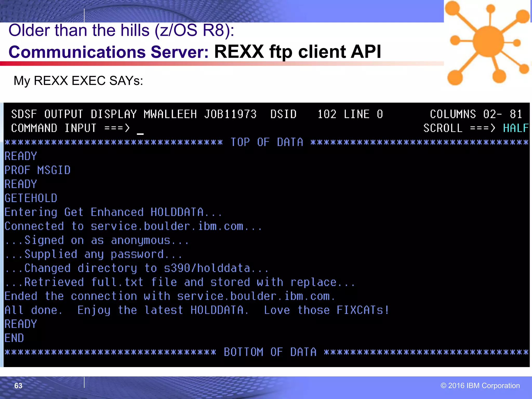Click the 'DSID 102 LINE 0' text
Image resolution: width=532 pixels, height=399 pixels.
(x=327, y=114)
